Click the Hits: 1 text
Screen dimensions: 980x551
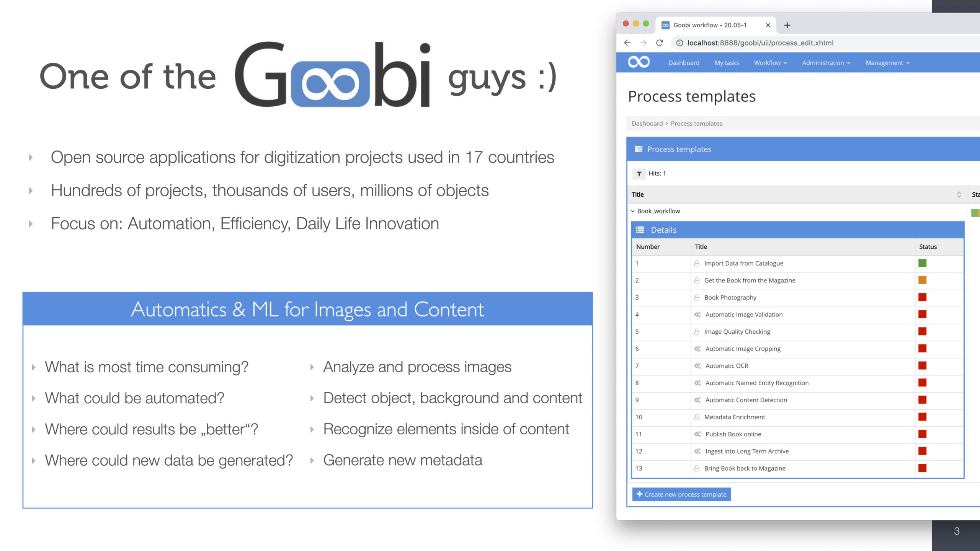point(657,173)
